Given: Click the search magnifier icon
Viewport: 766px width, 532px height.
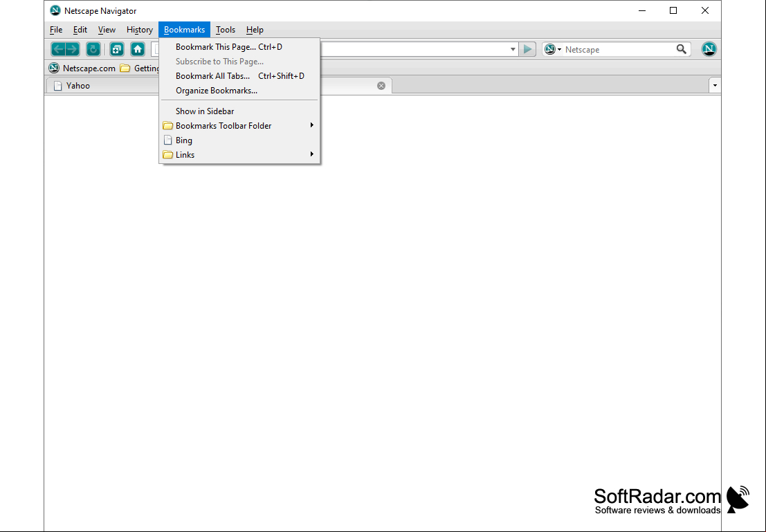Looking at the screenshot, I should pyautogui.click(x=681, y=49).
